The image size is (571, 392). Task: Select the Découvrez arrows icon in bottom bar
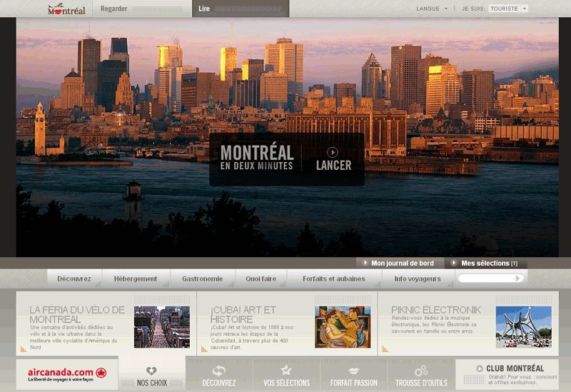(218, 371)
